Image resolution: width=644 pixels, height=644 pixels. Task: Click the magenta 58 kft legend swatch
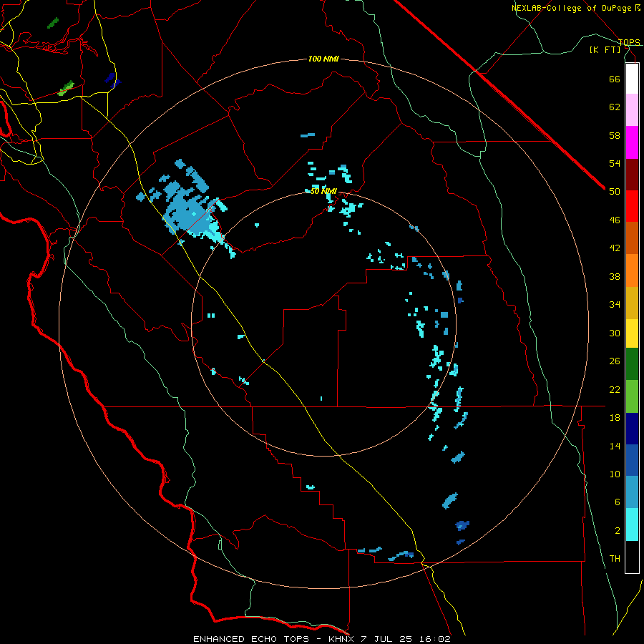click(x=632, y=142)
